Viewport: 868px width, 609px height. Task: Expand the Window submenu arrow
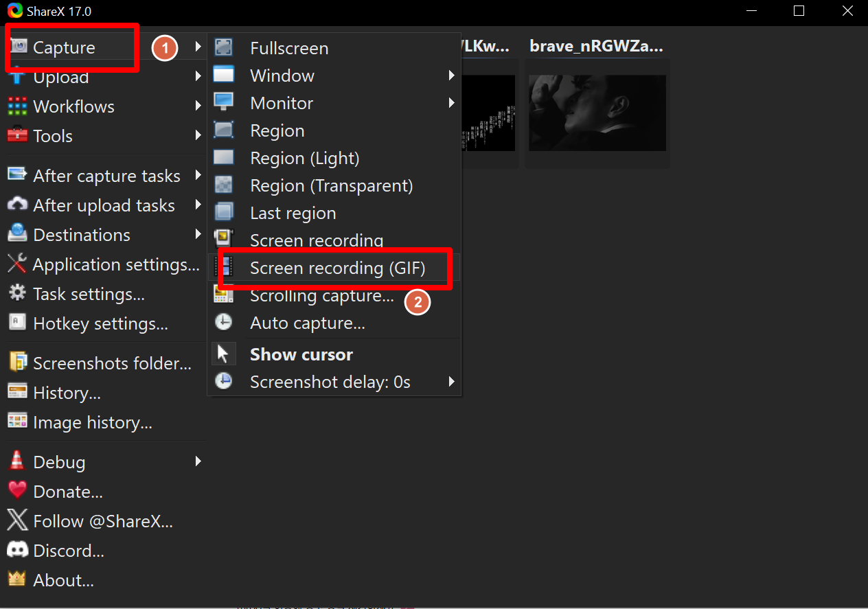(x=452, y=75)
